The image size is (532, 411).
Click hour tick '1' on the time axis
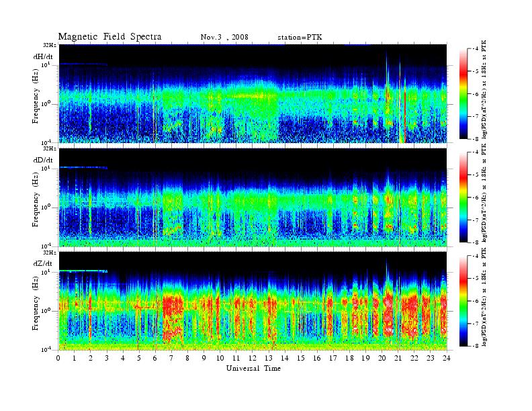point(75,358)
